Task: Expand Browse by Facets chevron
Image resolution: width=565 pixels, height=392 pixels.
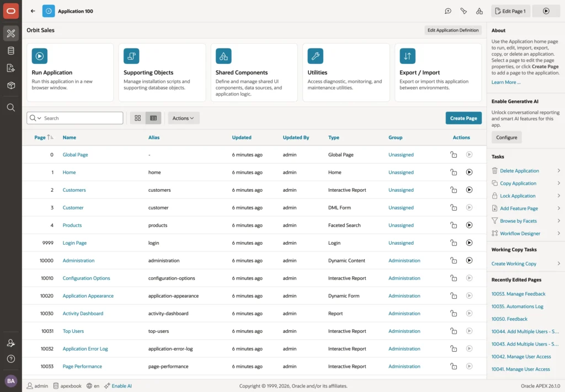Action: (x=558, y=221)
